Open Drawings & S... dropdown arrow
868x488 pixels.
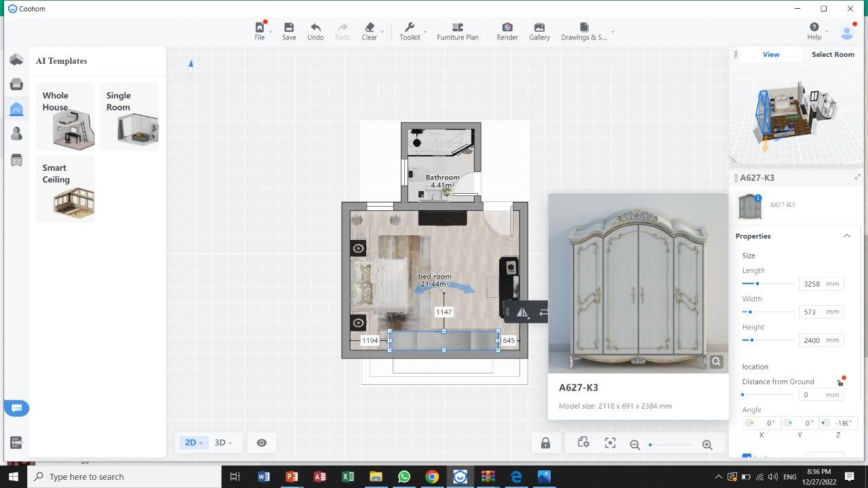click(x=612, y=32)
